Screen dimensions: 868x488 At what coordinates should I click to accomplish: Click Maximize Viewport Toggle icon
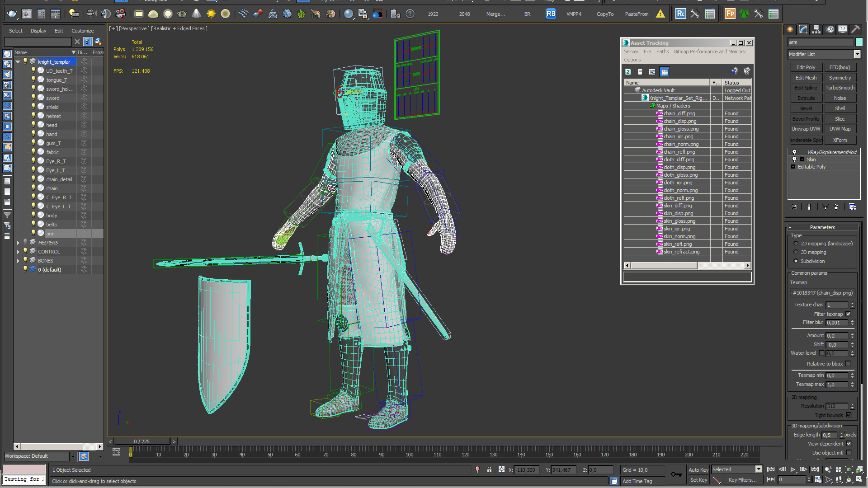tap(859, 480)
